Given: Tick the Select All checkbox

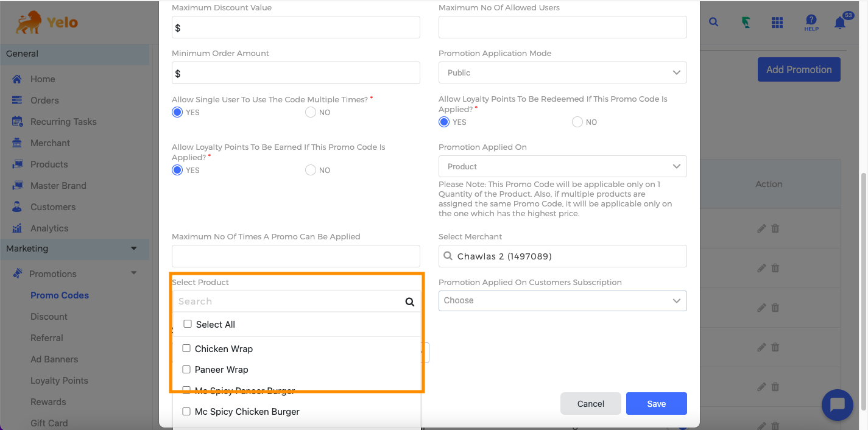Looking at the screenshot, I should click(x=188, y=324).
